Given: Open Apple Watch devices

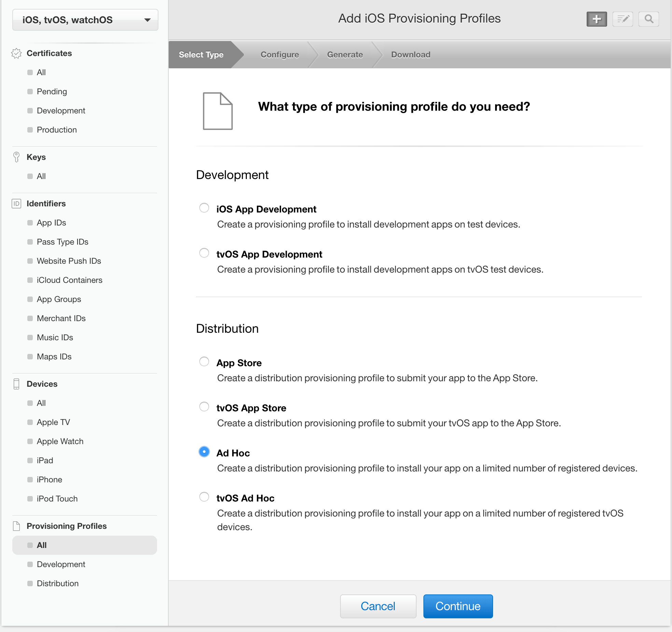Looking at the screenshot, I should click(60, 441).
